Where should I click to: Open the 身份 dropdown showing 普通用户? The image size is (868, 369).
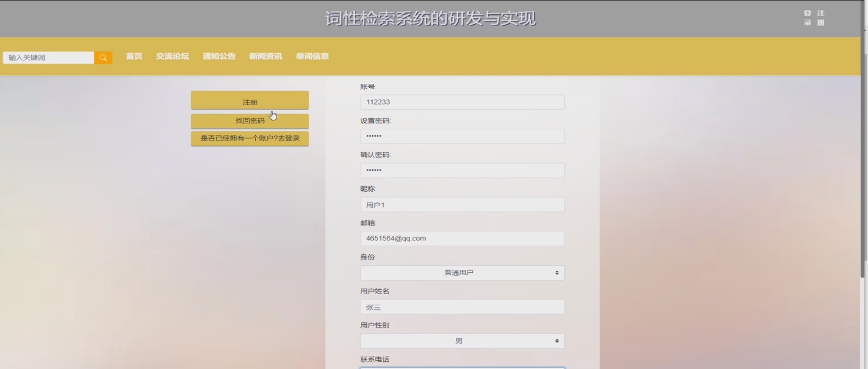pos(462,273)
